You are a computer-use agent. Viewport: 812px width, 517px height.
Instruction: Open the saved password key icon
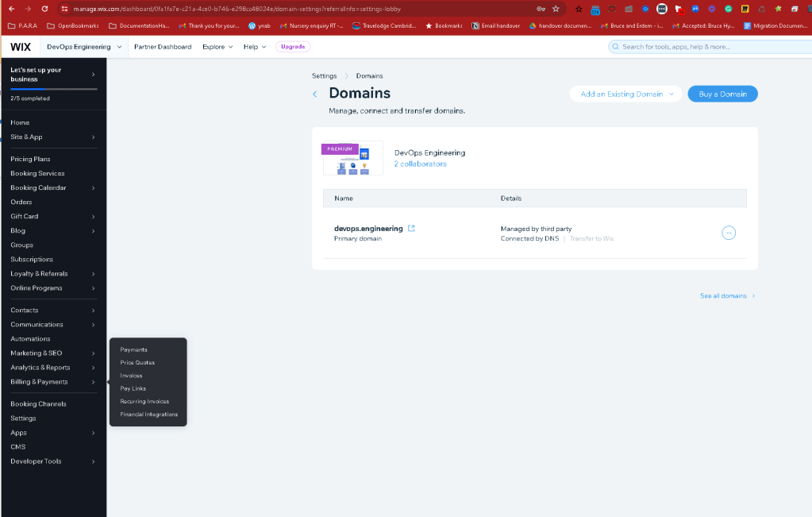pos(541,9)
